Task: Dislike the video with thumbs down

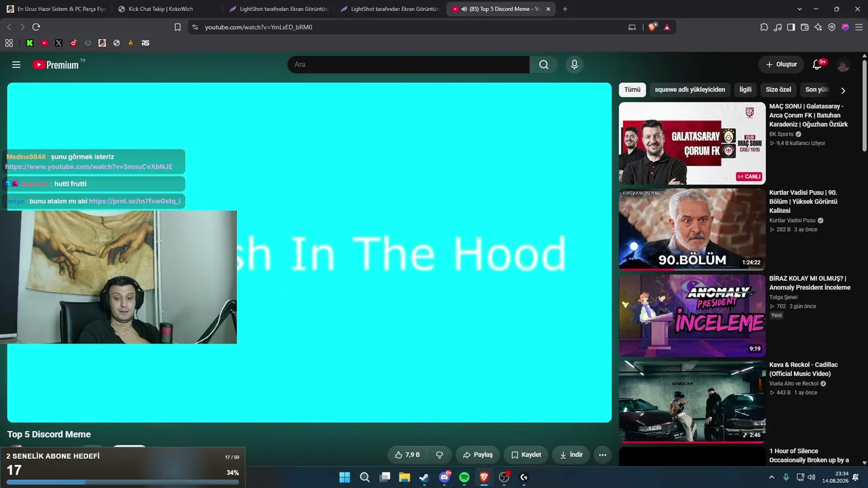Action: tap(439, 455)
